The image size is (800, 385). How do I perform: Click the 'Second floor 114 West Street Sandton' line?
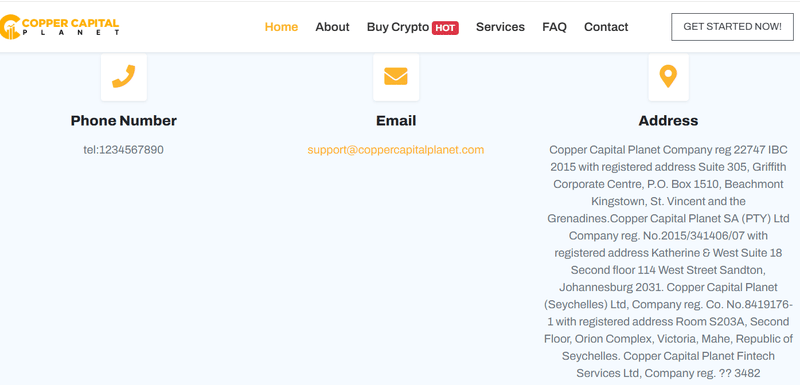pos(668,270)
